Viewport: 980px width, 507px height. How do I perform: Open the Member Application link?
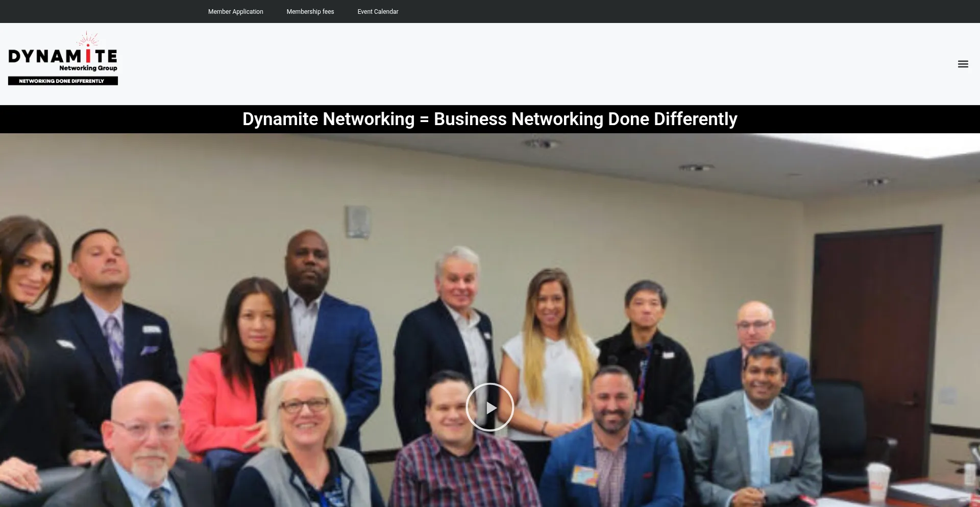(x=235, y=11)
